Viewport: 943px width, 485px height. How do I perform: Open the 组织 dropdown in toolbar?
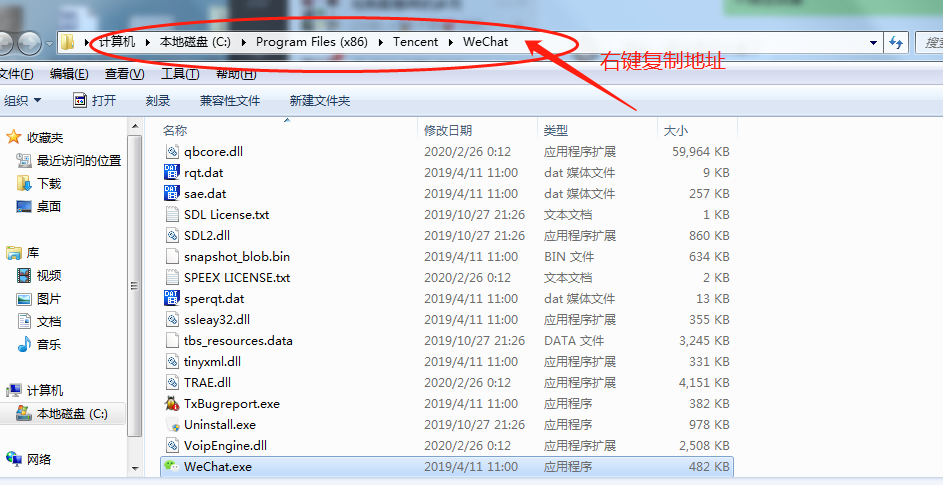coord(22,100)
